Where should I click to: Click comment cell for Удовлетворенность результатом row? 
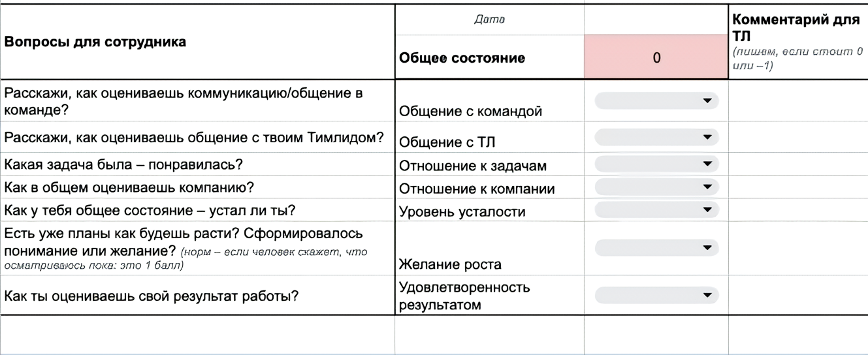pyautogui.click(x=798, y=296)
